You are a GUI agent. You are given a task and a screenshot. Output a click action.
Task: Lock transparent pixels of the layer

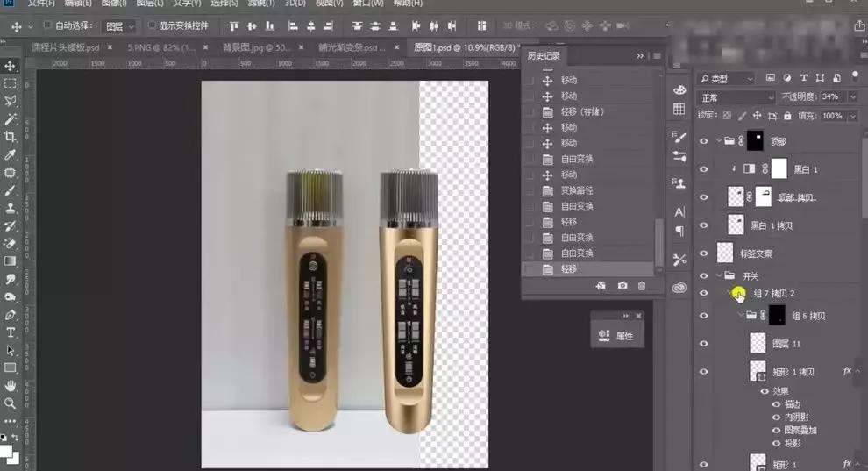pos(727,116)
